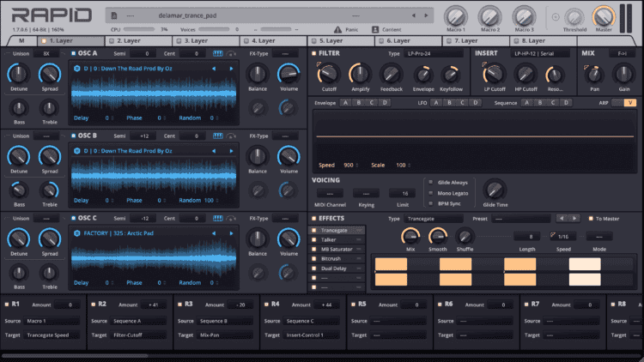Toggle the R3 modulation slot on/off
This screenshot has height=362, width=644.
pos(180,305)
